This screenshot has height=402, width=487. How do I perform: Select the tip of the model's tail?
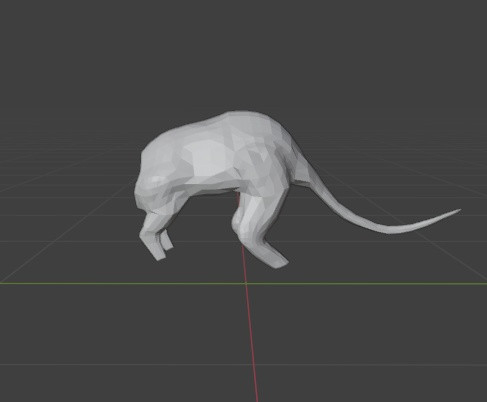click(x=457, y=211)
